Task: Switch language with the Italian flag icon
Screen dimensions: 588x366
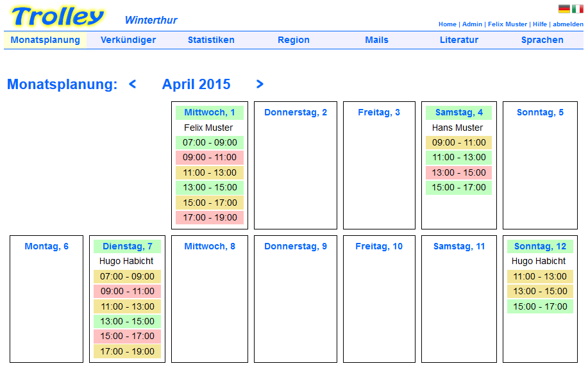Action: coord(578,8)
